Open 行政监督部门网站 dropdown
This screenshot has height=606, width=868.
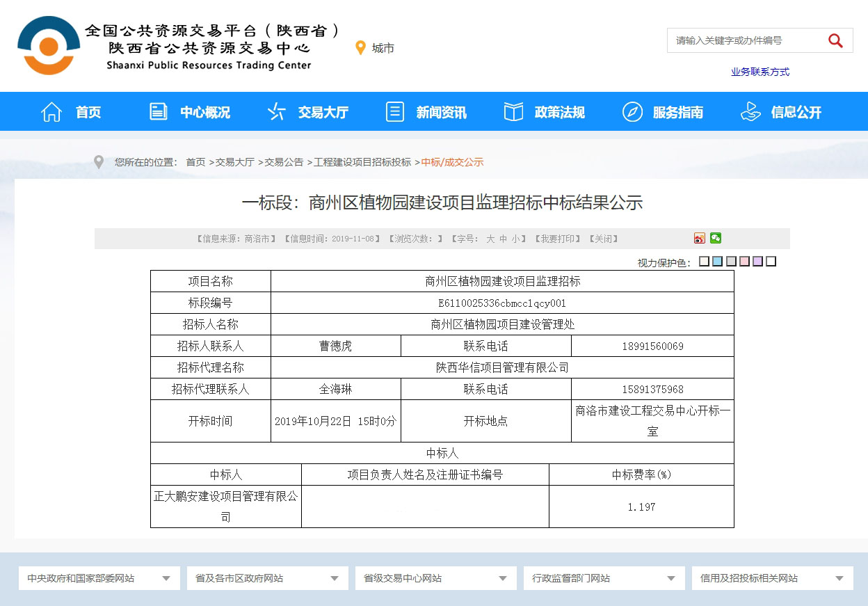[x=604, y=578]
